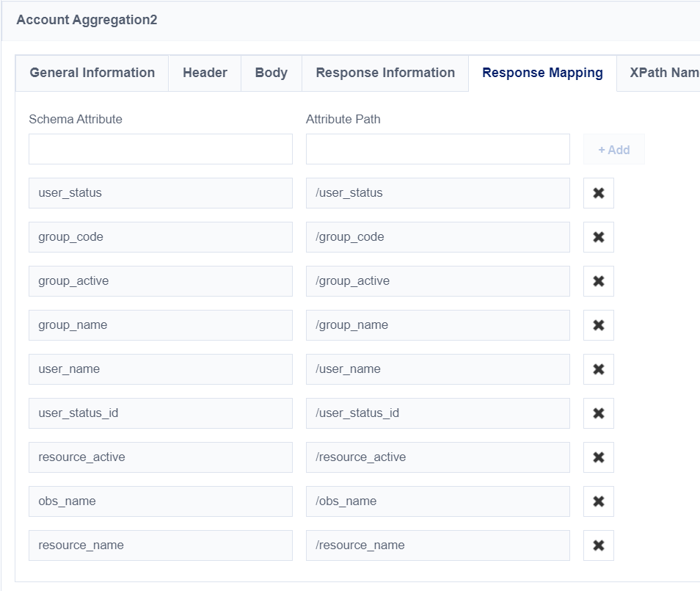Remove the user_name mapping row

(x=598, y=369)
